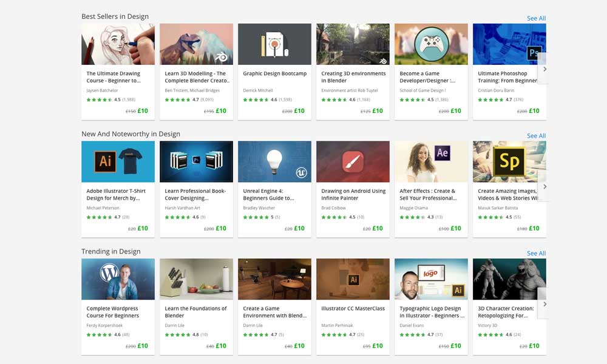Click the game controller icon on Become a Game Developer
This screenshot has height=364, width=607.
pyautogui.click(x=431, y=44)
